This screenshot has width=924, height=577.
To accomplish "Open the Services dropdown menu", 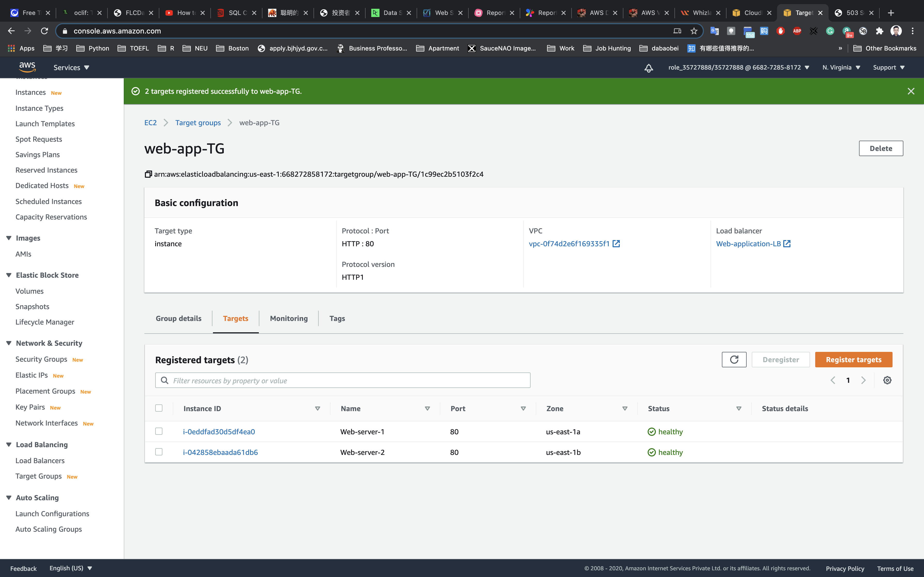I will [x=71, y=67].
